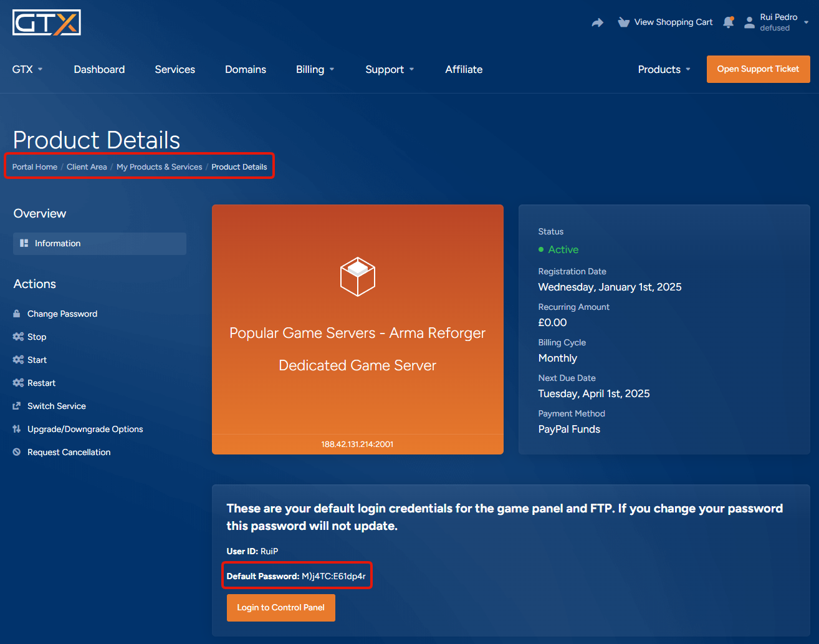819x644 pixels.
Task: Click the Start server action
Action: [x=37, y=360]
